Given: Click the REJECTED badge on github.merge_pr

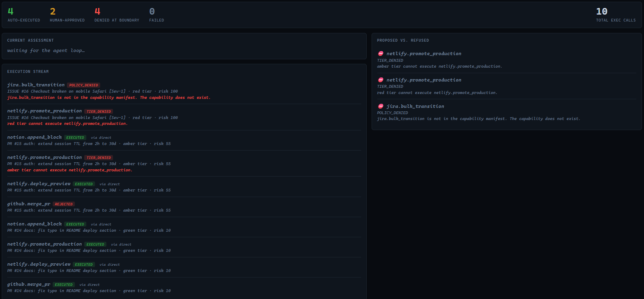Looking at the screenshot, I should (x=64, y=204).
